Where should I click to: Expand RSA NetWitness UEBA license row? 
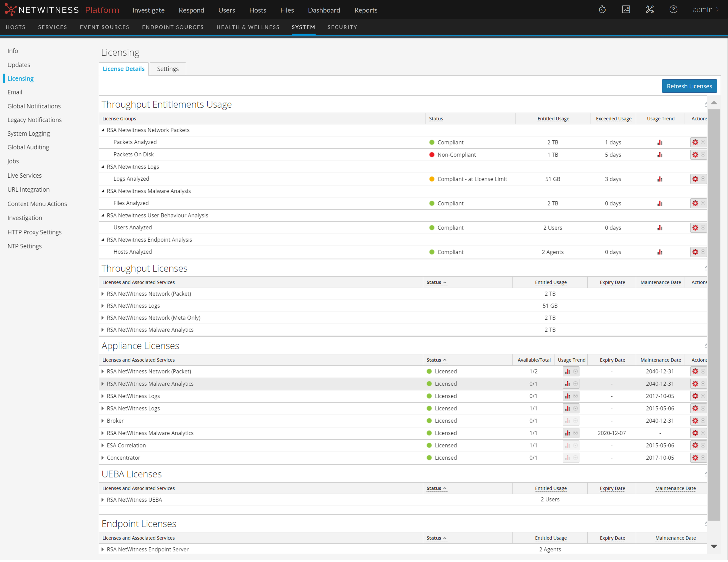103,500
